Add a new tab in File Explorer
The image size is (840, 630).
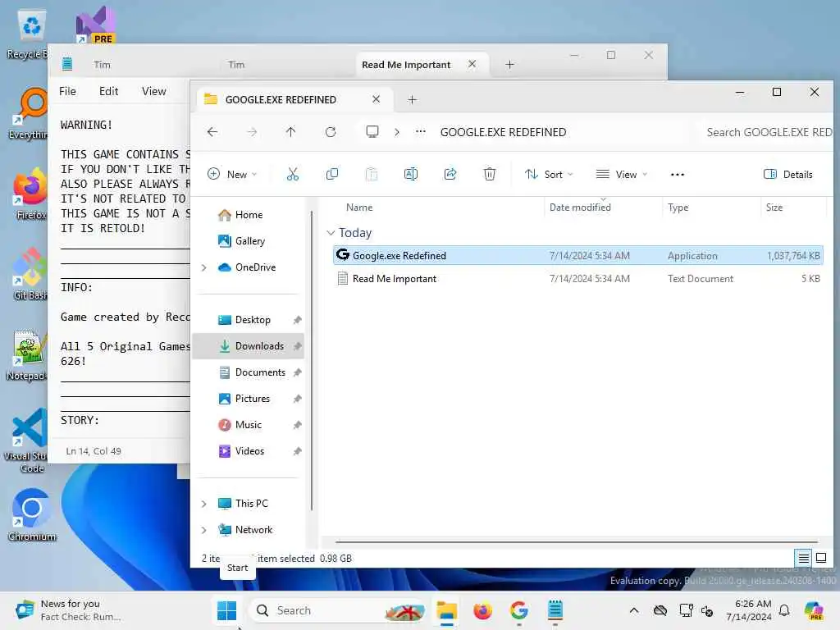412,99
